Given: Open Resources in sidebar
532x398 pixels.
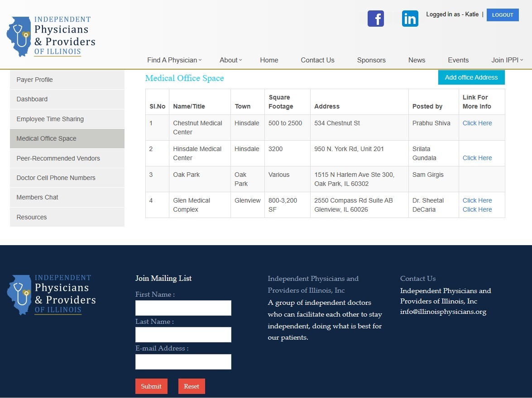Looking at the screenshot, I should pos(67,217).
